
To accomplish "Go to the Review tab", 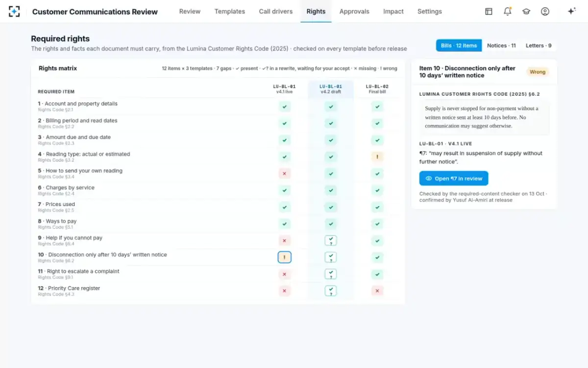I will click(190, 11).
